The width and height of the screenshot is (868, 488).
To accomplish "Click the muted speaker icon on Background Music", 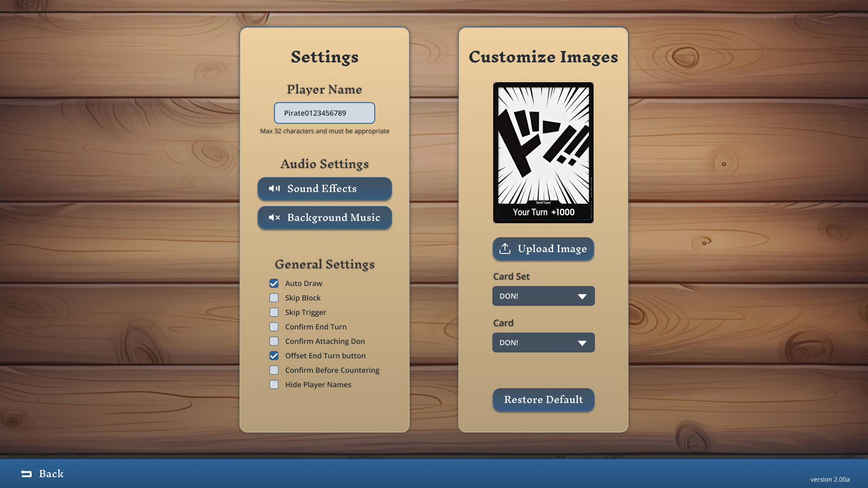I will (x=274, y=217).
